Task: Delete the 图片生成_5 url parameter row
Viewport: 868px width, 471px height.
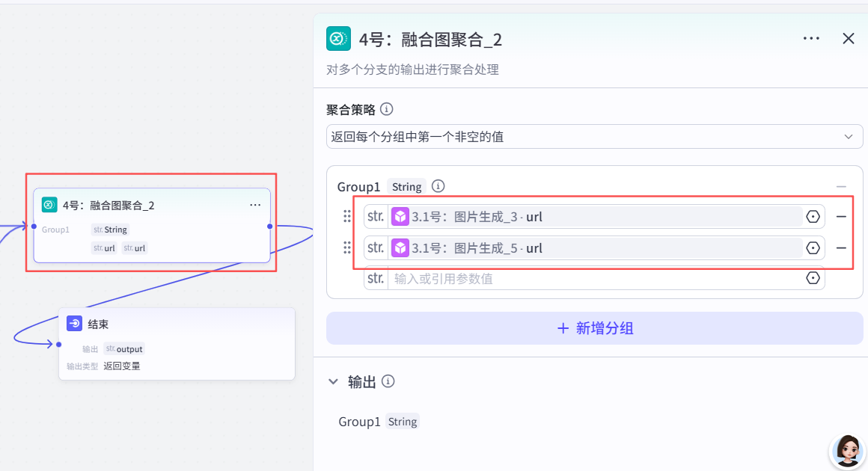Action: (841, 248)
